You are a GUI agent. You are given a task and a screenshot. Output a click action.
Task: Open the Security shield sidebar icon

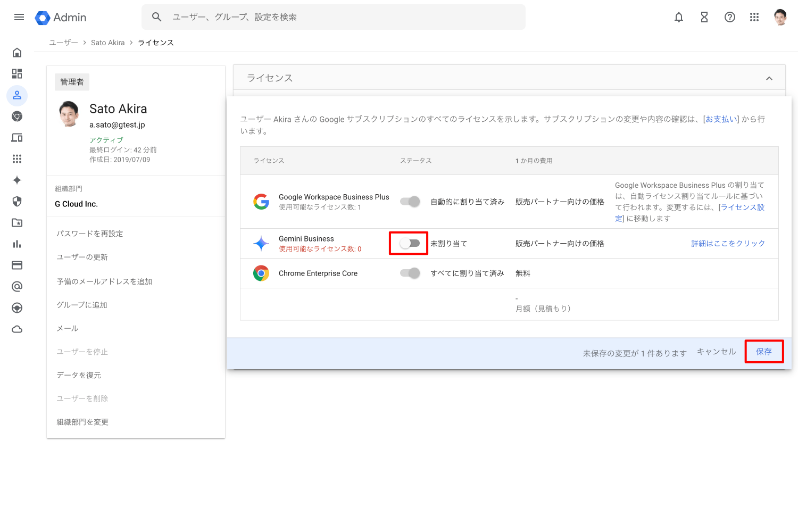[17, 202]
